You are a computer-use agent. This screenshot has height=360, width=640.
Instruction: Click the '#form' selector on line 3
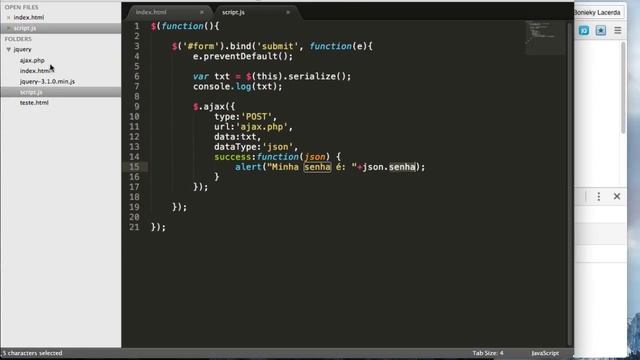click(200, 47)
